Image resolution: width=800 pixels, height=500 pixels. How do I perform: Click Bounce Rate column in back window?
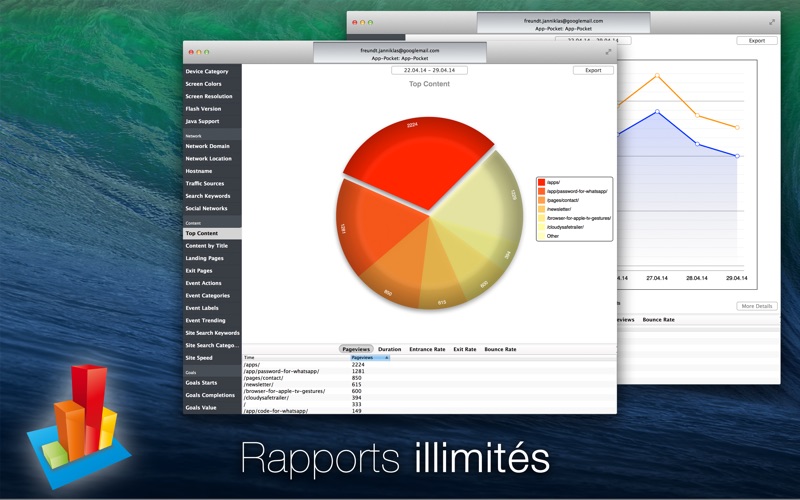coord(658,320)
